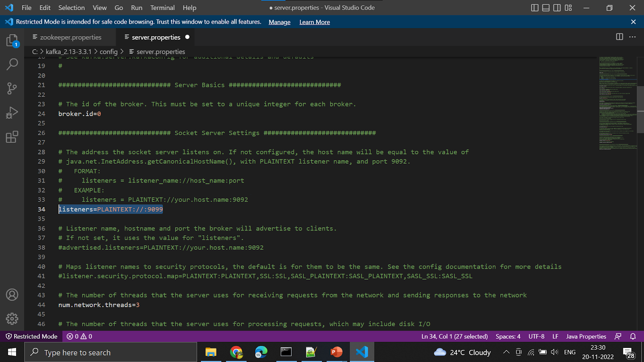
Task: Toggle the bottom panel layout
Action: [x=546, y=8]
